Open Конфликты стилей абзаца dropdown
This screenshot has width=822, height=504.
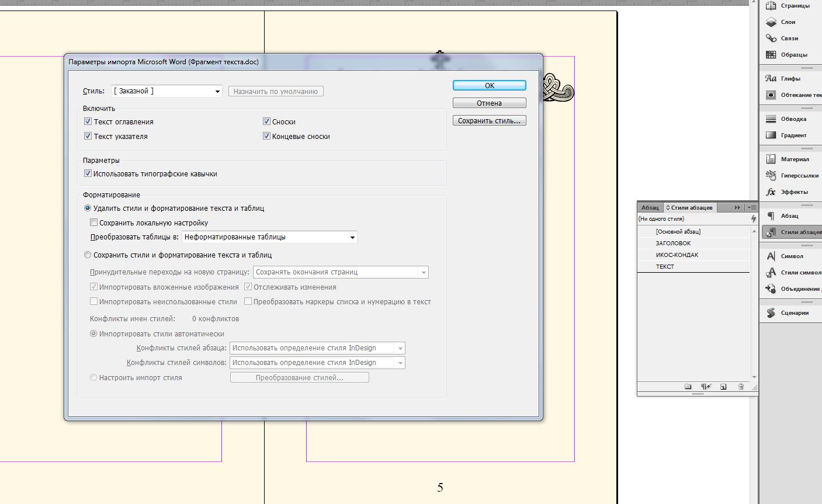pos(317,348)
